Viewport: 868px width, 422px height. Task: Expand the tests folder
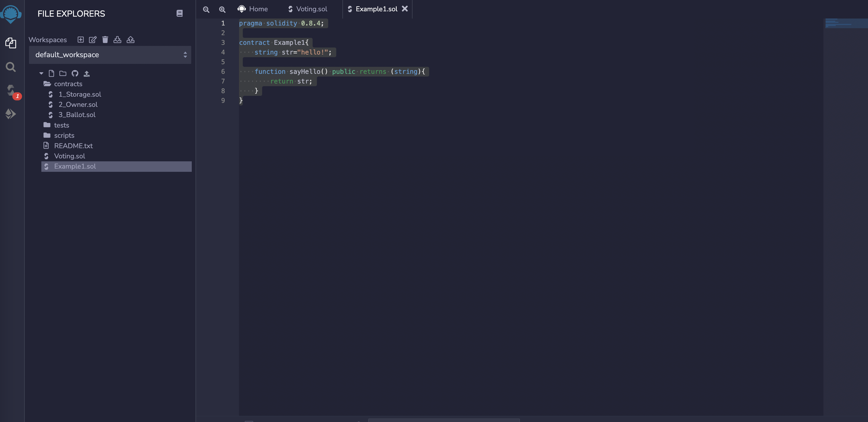point(61,125)
